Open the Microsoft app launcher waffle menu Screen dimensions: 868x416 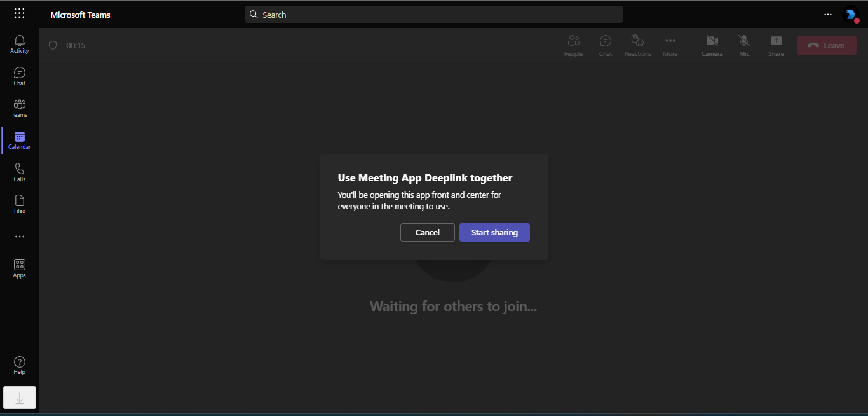click(19, 13)
